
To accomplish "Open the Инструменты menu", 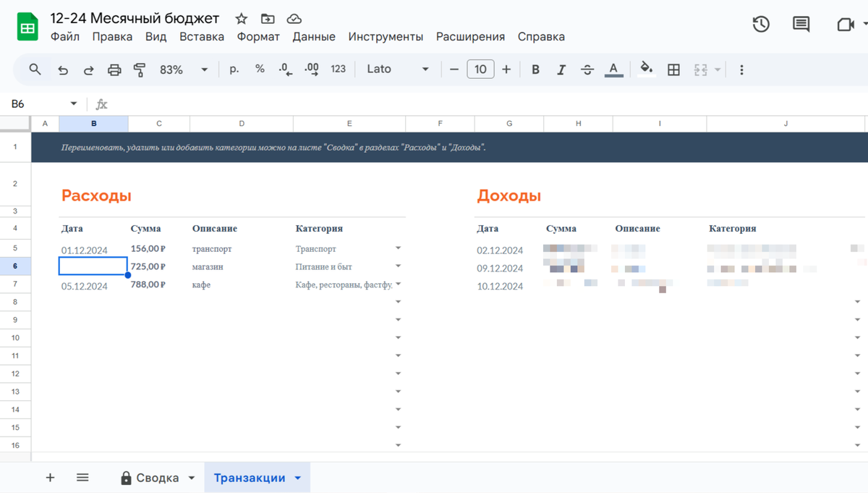I will click(x=386, y=36).
